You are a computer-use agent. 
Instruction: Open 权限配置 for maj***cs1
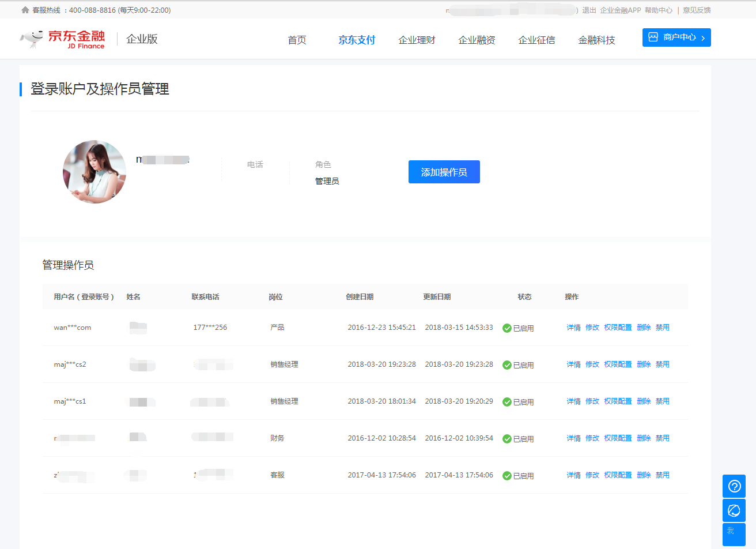click(618, 401)
